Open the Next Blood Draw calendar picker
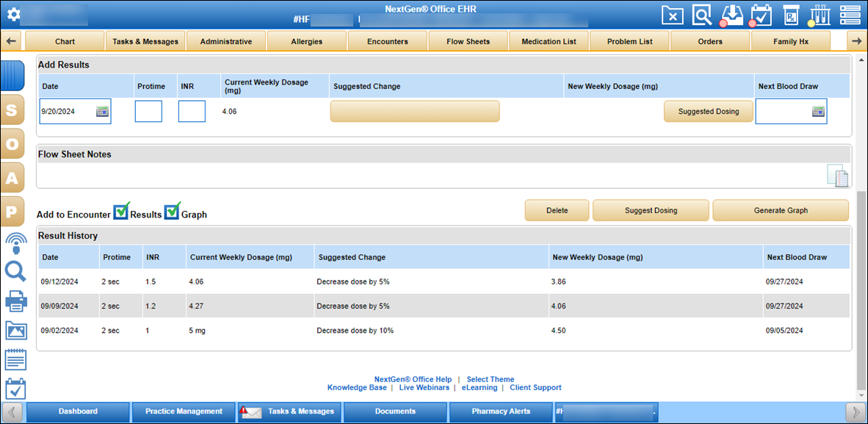The image size is (868, 424). click(x=818, y=111)
